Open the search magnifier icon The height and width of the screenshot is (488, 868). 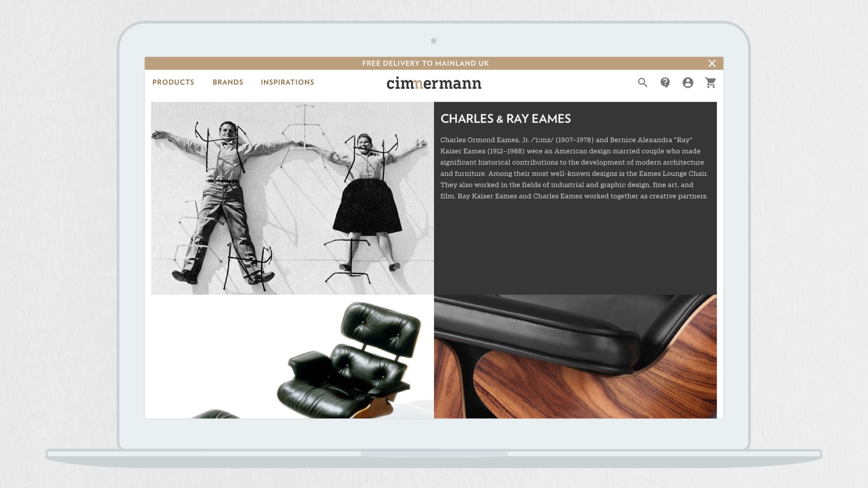642,83
